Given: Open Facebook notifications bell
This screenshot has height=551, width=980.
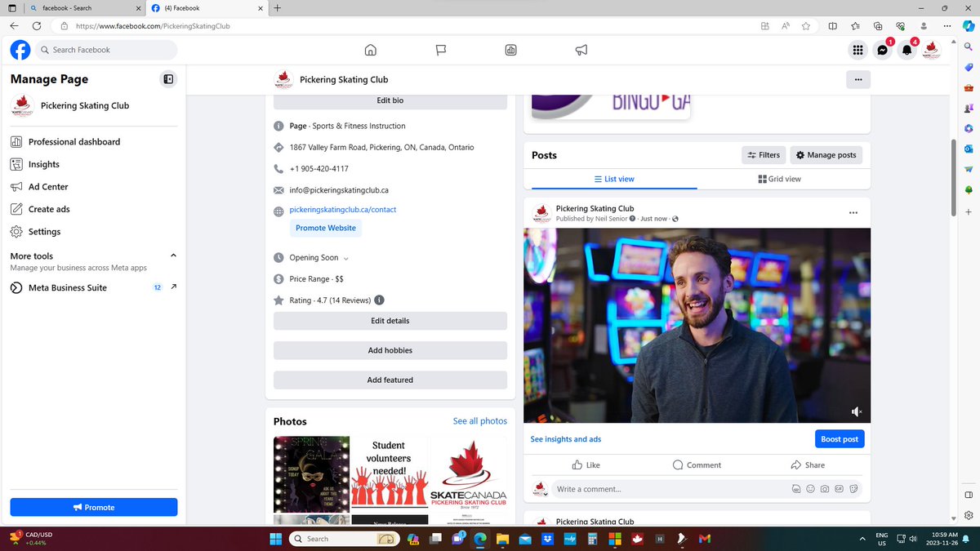Looking at the screenshot, I should pos(906,50).
